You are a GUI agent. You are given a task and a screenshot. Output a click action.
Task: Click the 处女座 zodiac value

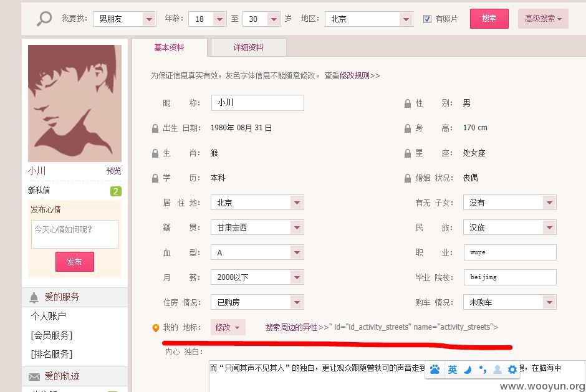[474, 153]
